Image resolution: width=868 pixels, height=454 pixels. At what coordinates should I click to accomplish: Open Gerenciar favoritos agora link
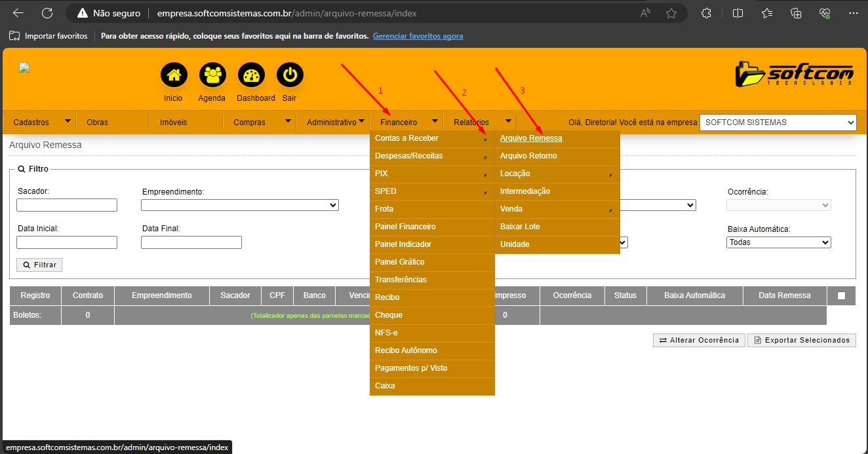(x=418, y=36)
